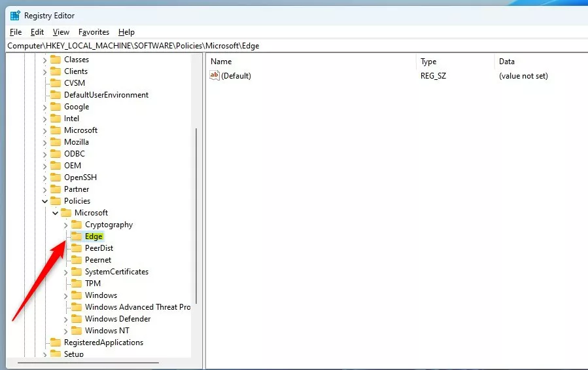
Task: Expand the Windows NT key
Action: coord(65,331)
